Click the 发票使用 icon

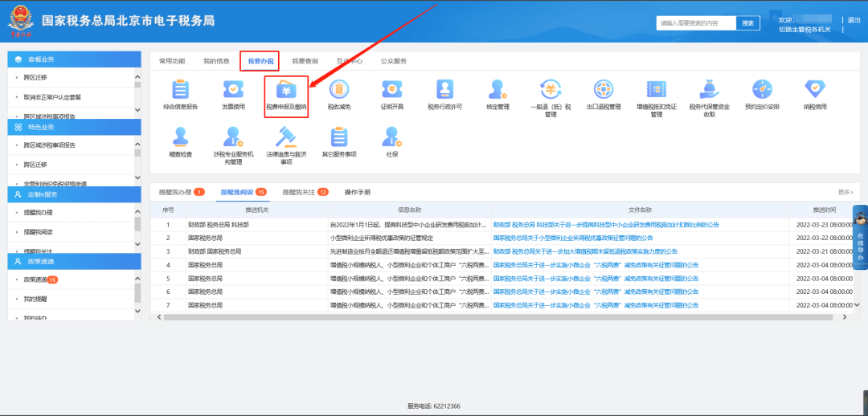click(233, 91)
